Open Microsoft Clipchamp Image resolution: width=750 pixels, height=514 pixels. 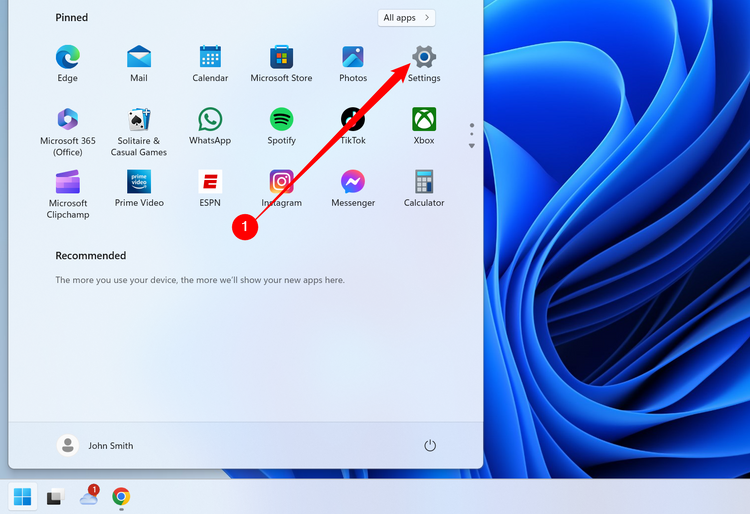[67, 194]
